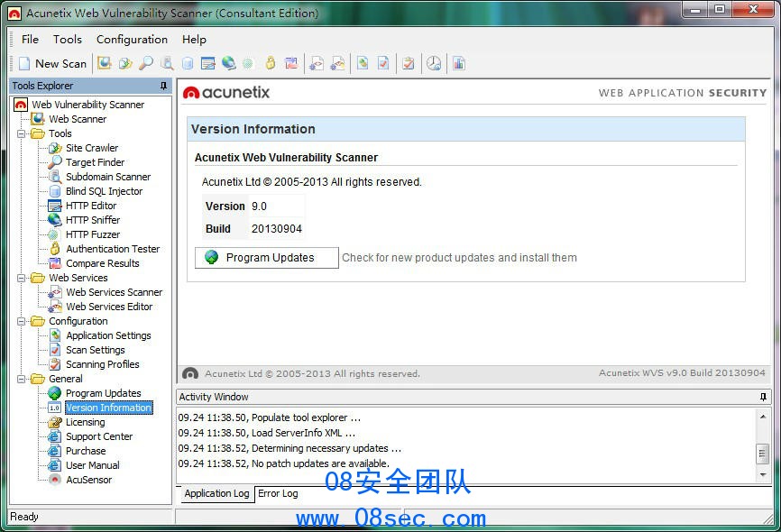781x532 pixels.
Task: Select HTTP Editor in the tree
Action: pyautogui.click(x=91, y=206)
